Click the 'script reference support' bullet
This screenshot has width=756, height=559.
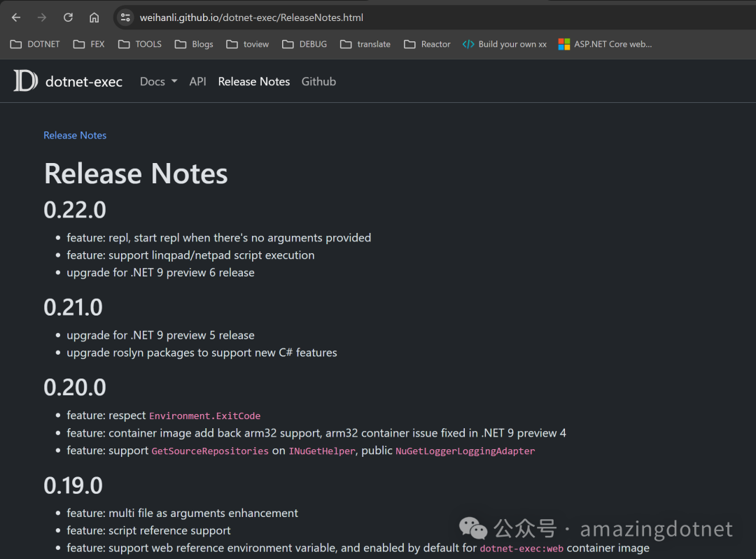pos(148,530)
